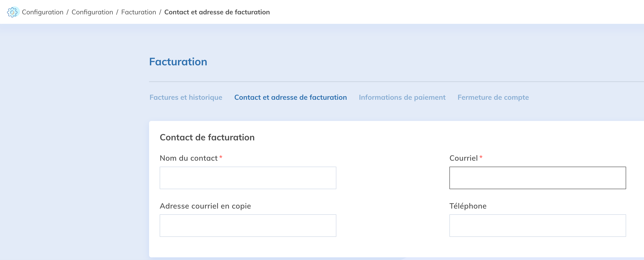Open the first Configuration breadcrumb beside the gear
644x260 pixels.
tap(42, 12)
